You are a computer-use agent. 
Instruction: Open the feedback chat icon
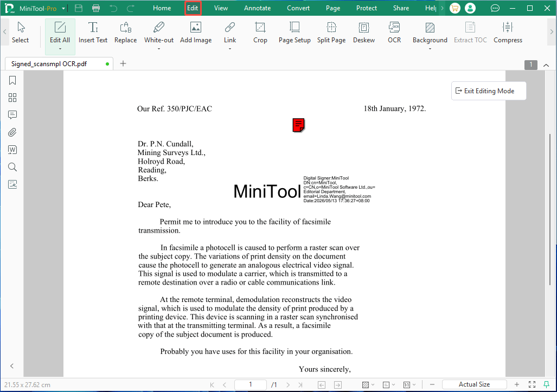495,8
